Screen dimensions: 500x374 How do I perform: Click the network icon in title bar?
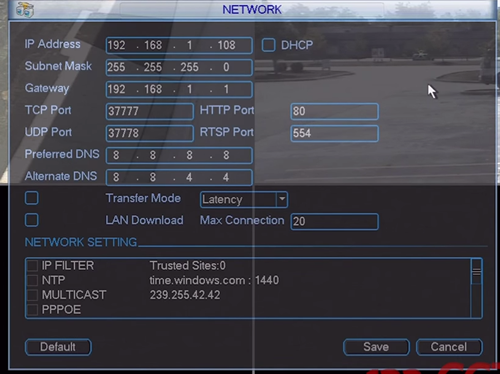(25, 9)
